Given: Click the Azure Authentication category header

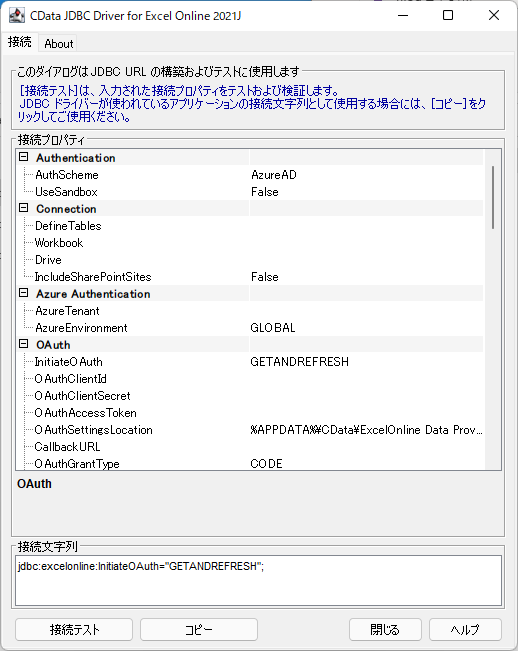Looking at the screenshot, I should 93,294.
